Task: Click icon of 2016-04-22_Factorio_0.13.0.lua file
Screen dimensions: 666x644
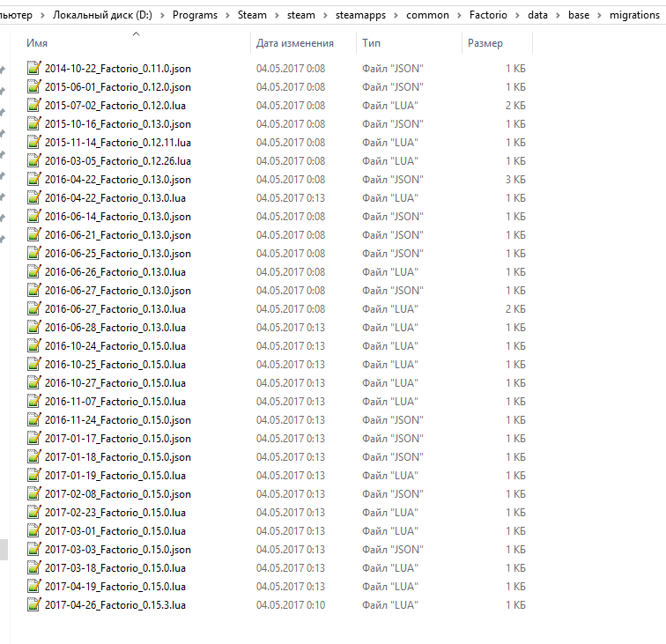Action: point(34,197)
